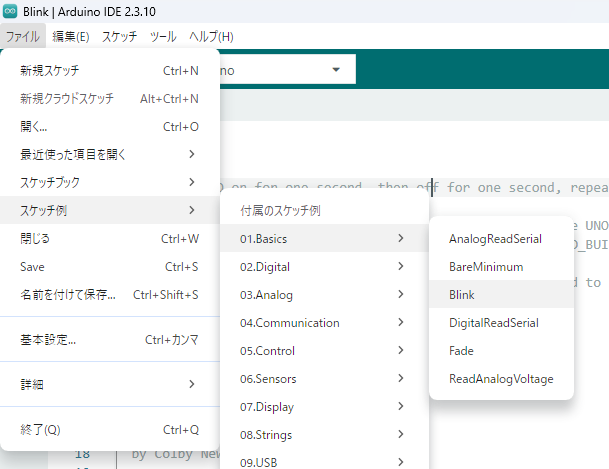Open the ツール menu
This screenshot has width=609, height=469.
[163, 36]
